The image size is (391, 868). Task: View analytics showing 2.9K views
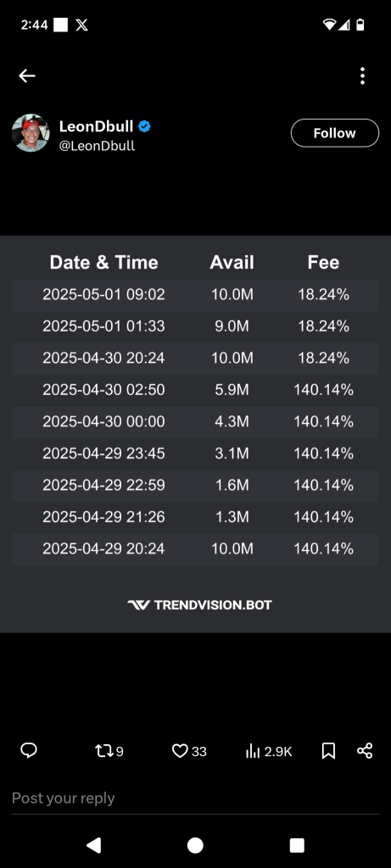click(x=269, y=751)
